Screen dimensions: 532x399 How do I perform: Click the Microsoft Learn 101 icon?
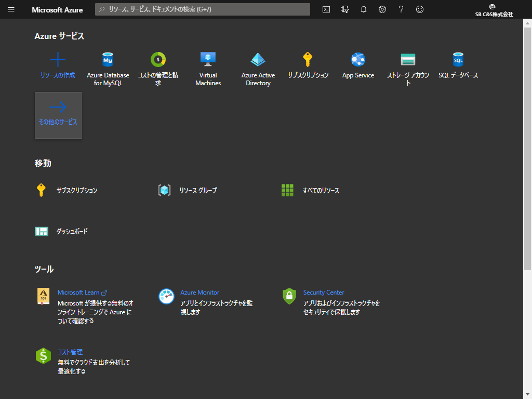coord(43,296)
